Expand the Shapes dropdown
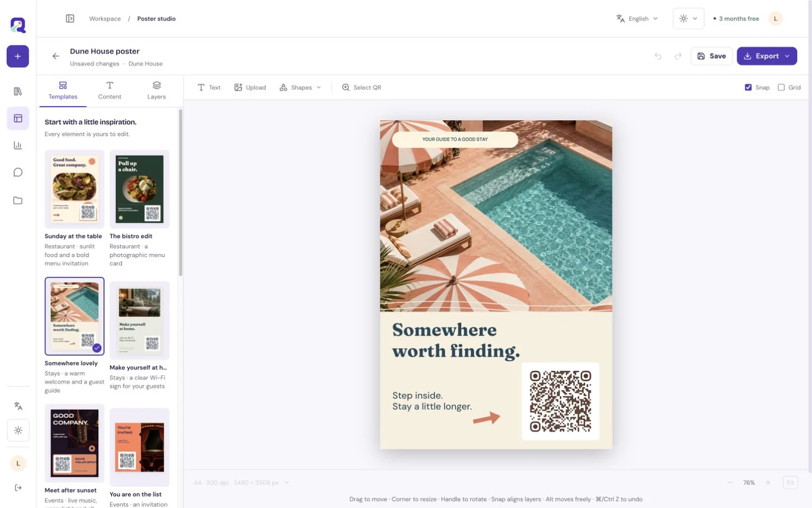The image size is (812, 508). click(300, 87)
